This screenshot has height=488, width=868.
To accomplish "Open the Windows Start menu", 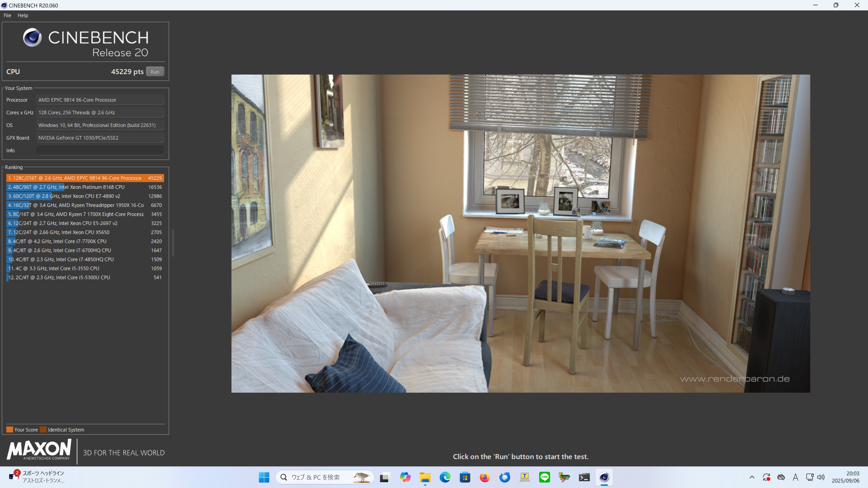I will (264, 477).
